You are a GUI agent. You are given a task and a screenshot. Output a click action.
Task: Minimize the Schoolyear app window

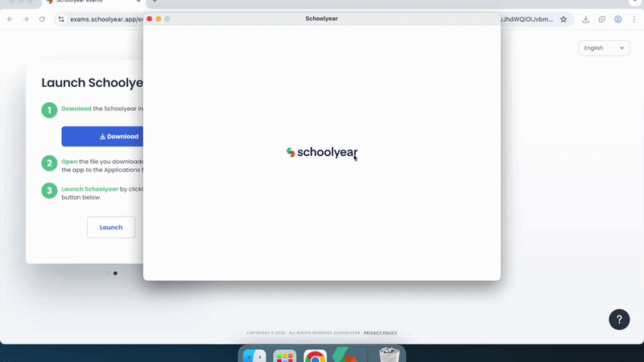click(x=158, y=19)
